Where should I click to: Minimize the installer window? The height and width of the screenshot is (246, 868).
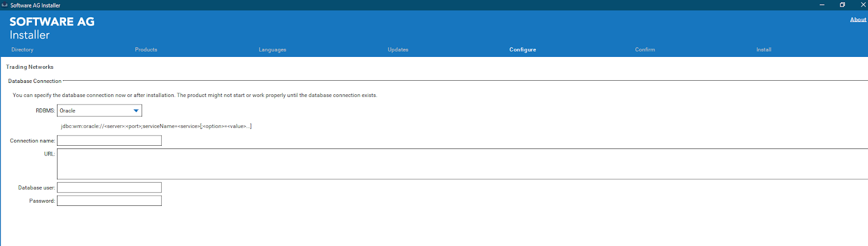point(822,5)
